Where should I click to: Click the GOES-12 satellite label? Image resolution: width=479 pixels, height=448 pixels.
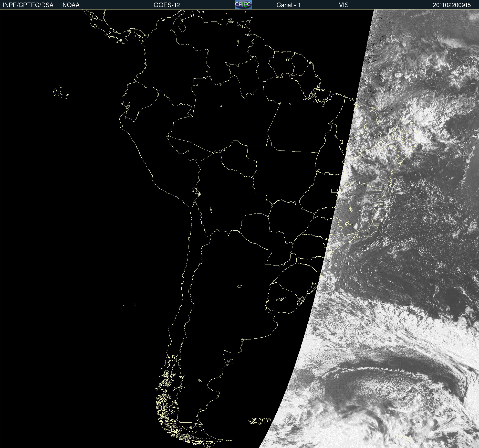click(x=167, y=5)
